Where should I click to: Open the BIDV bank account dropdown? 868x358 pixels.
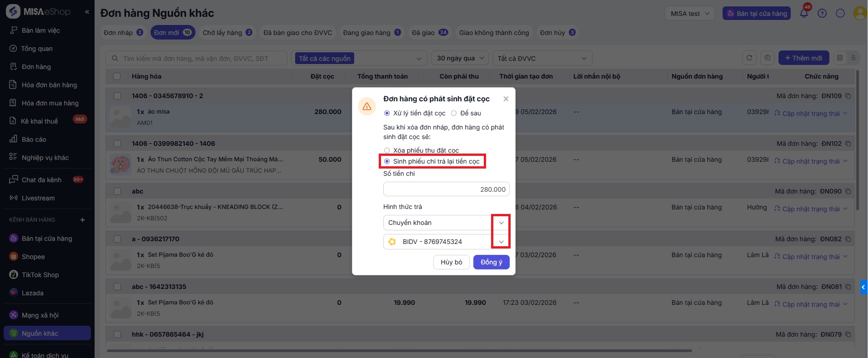point(501,242)
